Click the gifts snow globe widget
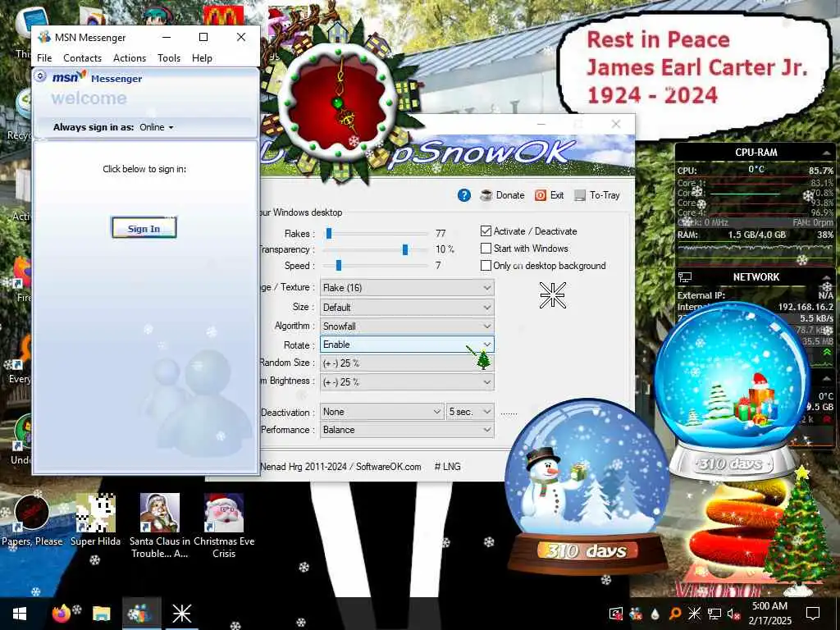Screen dimensions: 840x630 pyautogui.click(x=731, y=390)
